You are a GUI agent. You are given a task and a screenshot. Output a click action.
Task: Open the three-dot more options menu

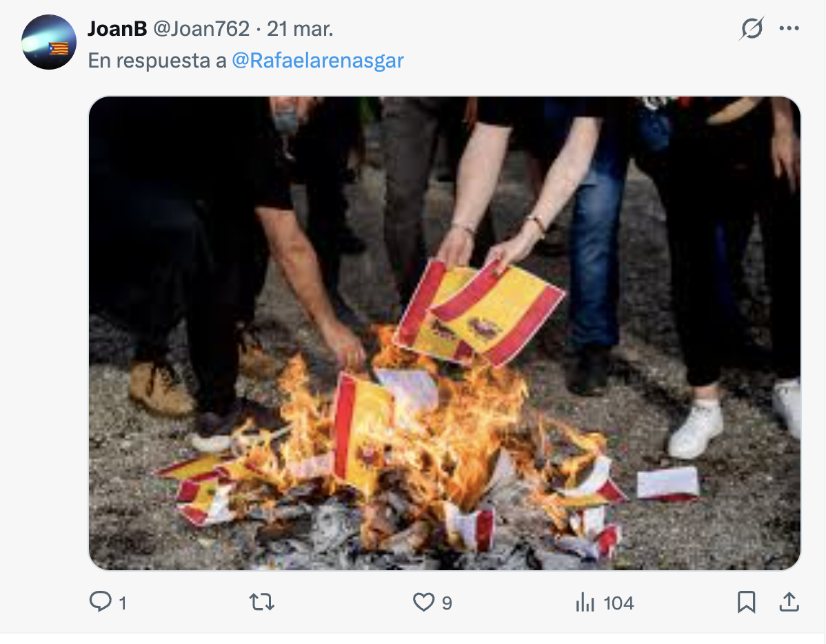click(x=789, y=28)
